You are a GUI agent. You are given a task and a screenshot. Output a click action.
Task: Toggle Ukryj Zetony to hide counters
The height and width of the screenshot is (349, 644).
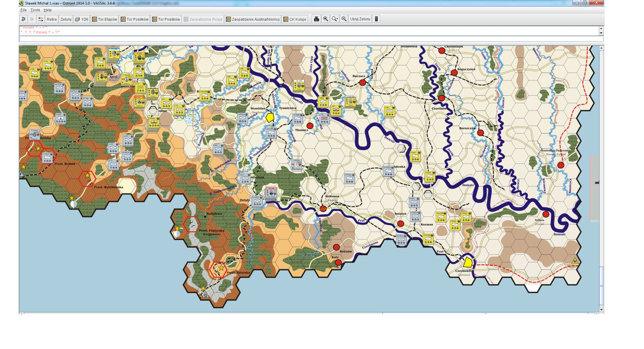click(x=360, y=19)
